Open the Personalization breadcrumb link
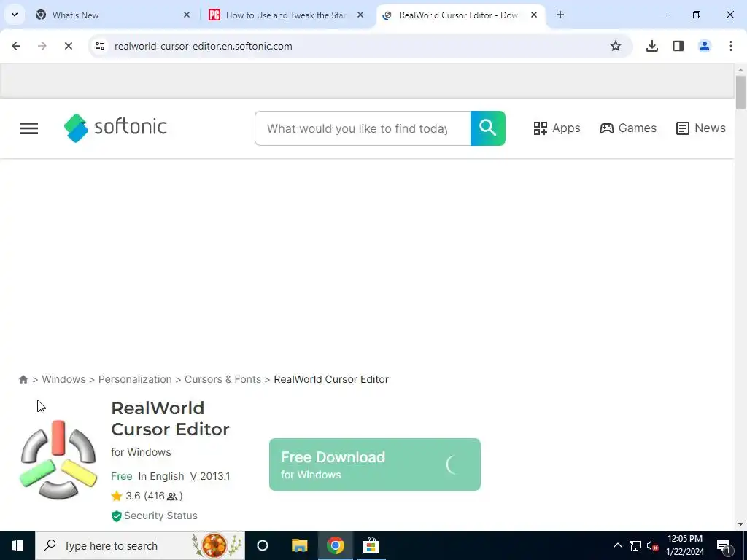Screen dimensions: 747x560 point(135,379)
